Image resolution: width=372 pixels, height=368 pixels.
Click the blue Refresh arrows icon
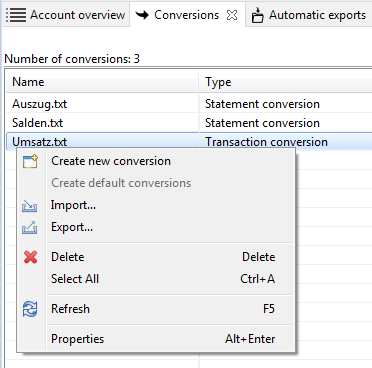[30, 309]
